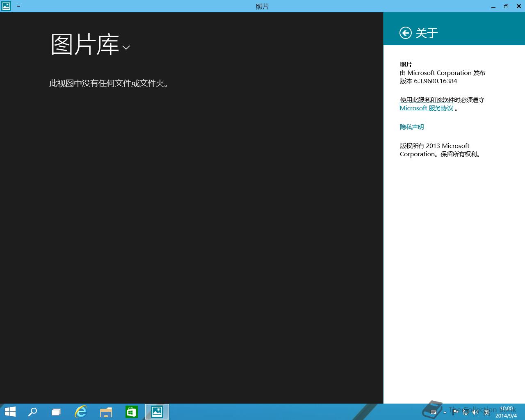Select the Photos app taskbar button
The image size is (525, 420).
click(157, 412)
